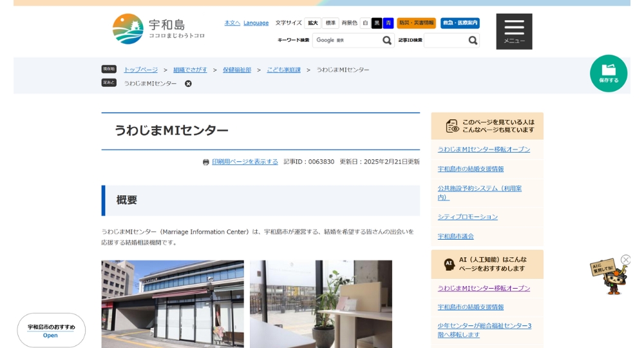Enlarge text size with 拡大 button
Image resolution: width=644 pixels, height=348 pixels.
313,23
